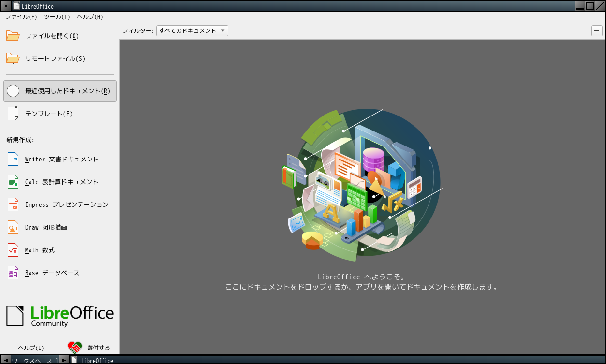Image resolution: width=606 pixels, height=364 pixels.
Task: Click the 新規作成: heading
Action: pos(20,140)
